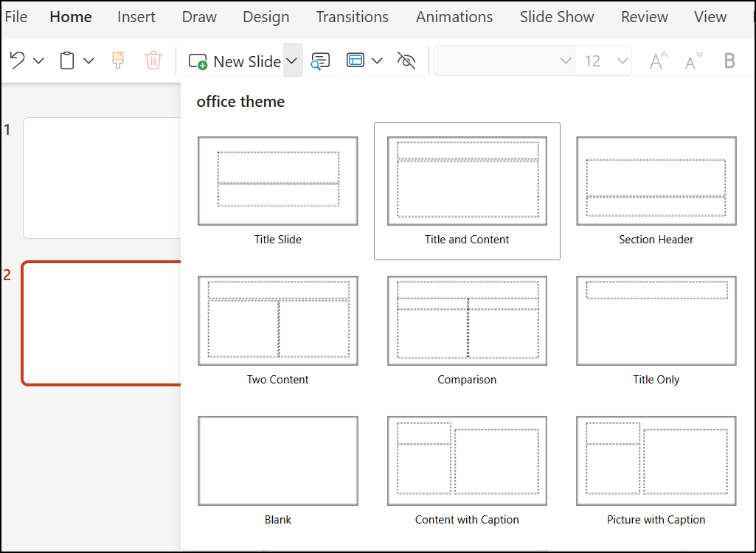The height and width of the screenshot is (553, 756).
Task: Click the Paste clipboard icon
Action: (66, 60)
